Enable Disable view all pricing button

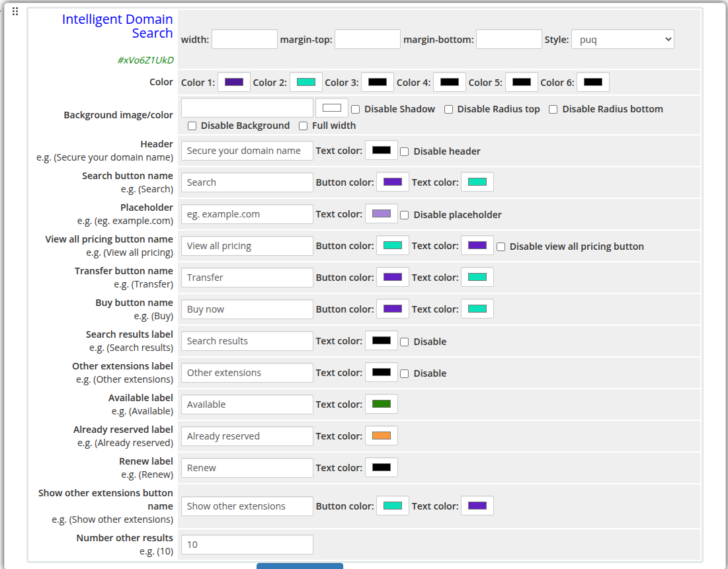point(501,247)
